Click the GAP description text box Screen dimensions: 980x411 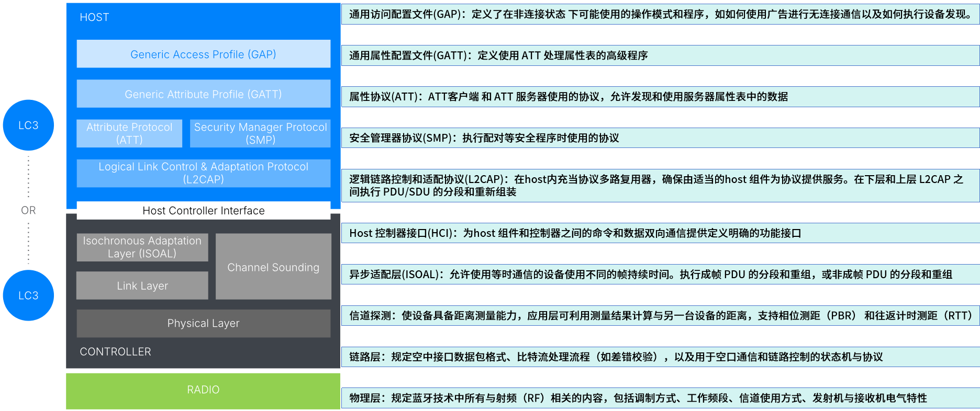pos(660,14)
